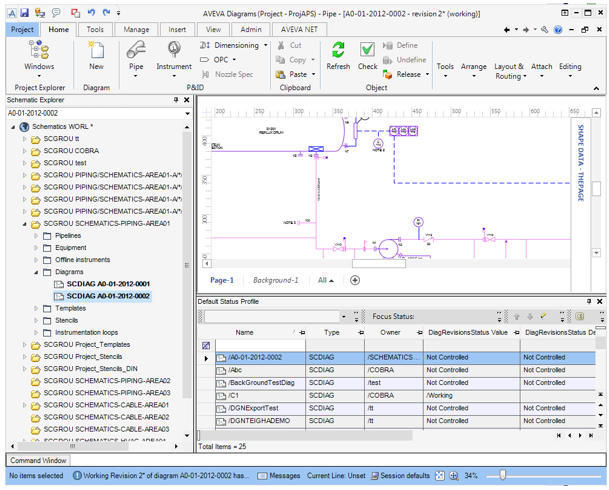This screenshot has height=490, width=609.
Task: Open Messages in the status bar
Action: point(279,475)
